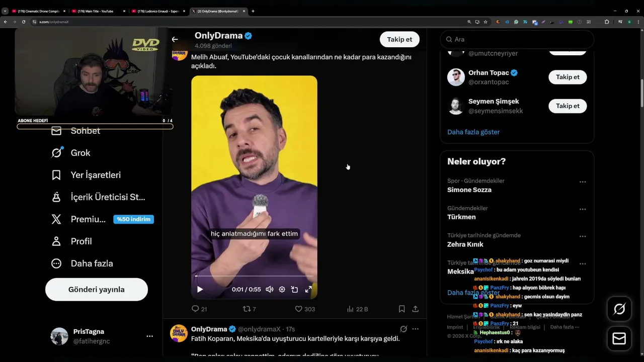Repost the tweet with 7 reposts
Screen dimensions: 644x362
pos(250,309)
